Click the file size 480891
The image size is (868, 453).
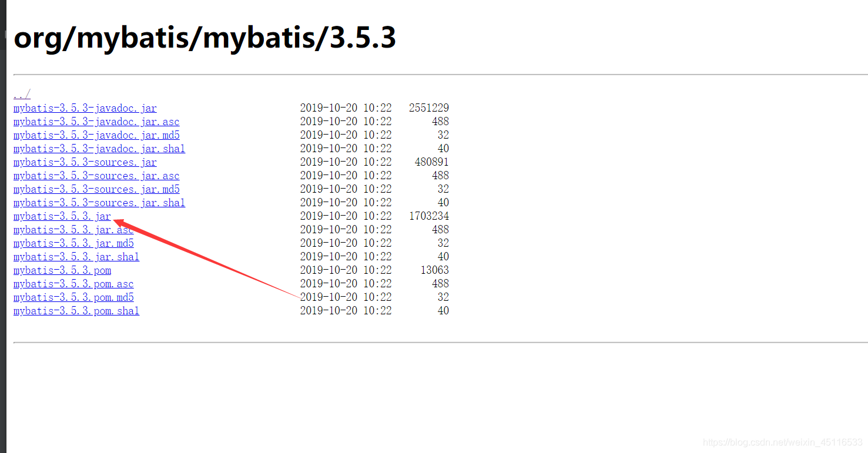tap(432, 162)
